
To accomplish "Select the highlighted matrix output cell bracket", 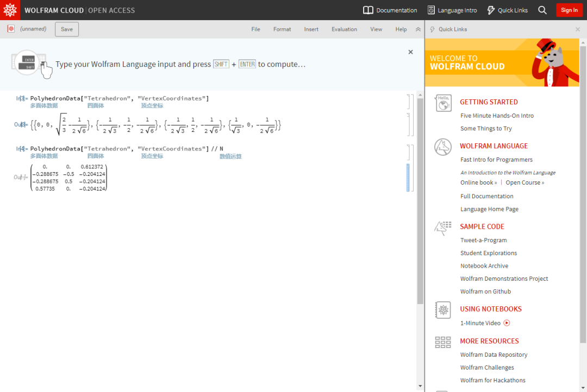I will 408,178.
